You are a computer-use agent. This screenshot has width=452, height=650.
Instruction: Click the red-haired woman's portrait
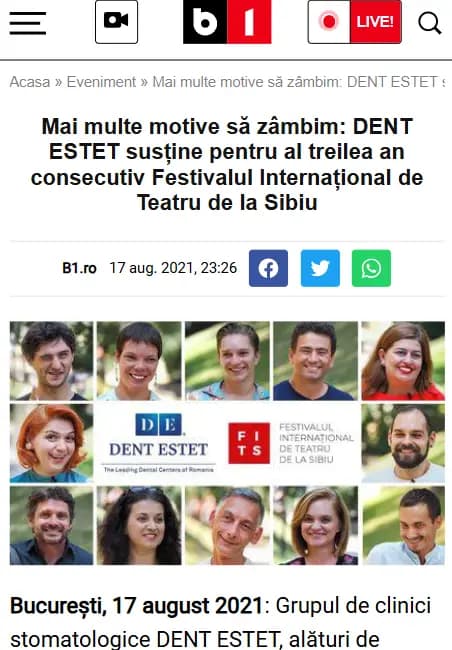(51, 443)
